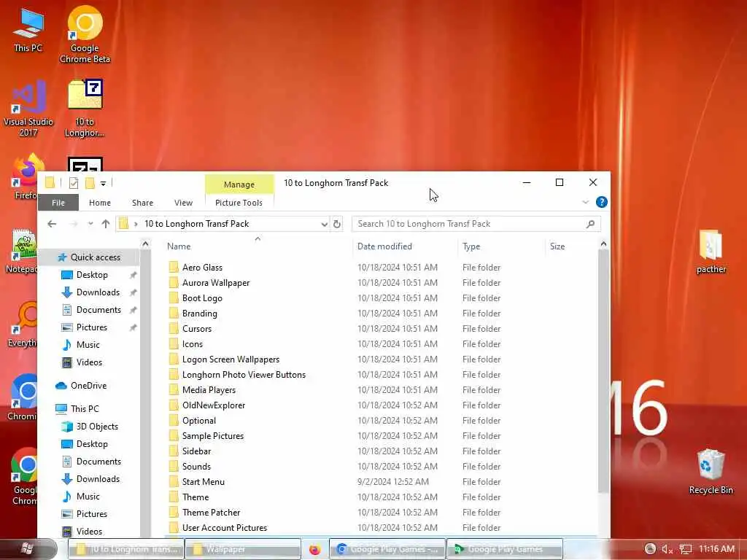Open the File menu tab
The height and width of the screenshot is (560, 747).
pyautogui.click(x=58, y=203)
